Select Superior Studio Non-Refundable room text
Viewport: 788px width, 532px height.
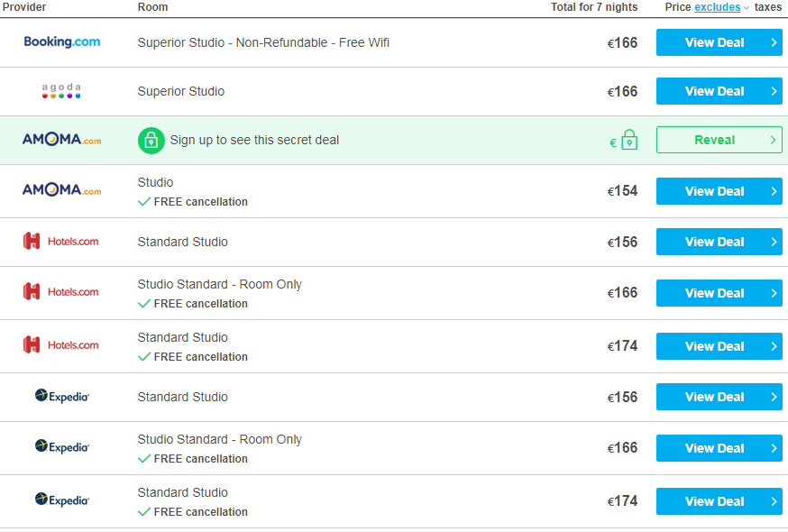[263, 42]
